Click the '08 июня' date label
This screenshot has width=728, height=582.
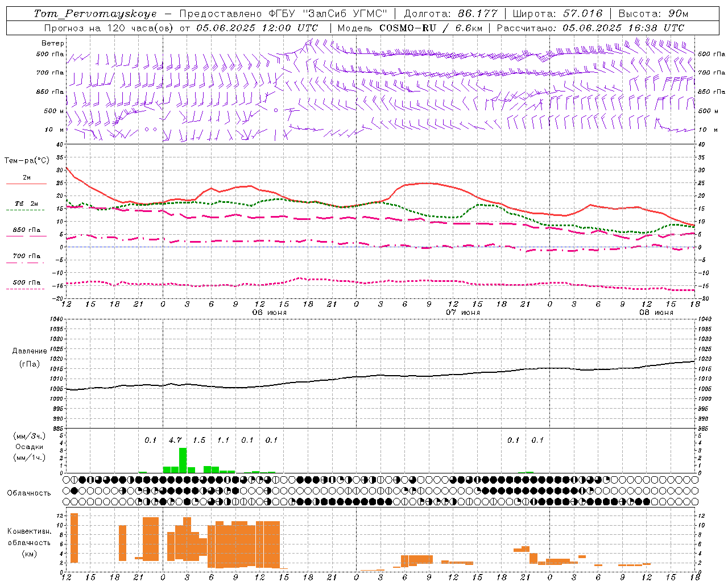coord(656,313)
